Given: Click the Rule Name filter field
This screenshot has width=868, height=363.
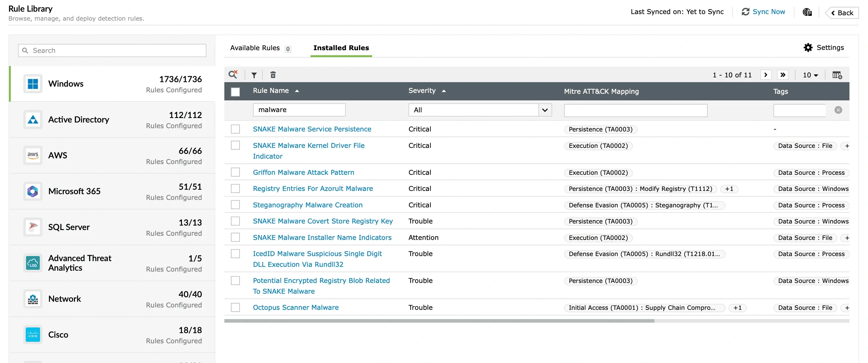Looking at the screenshot, I should (x=299, y=110).
